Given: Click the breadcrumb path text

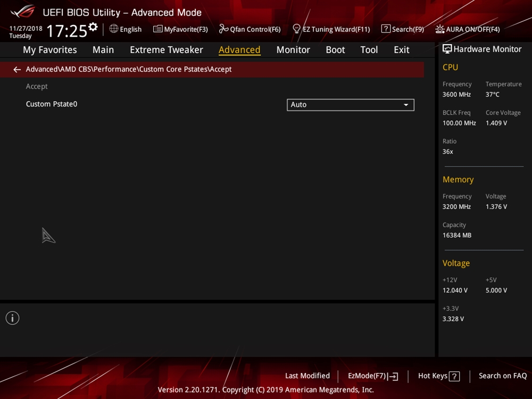Looking at the screenshot, I should click(x=129, y=69).
